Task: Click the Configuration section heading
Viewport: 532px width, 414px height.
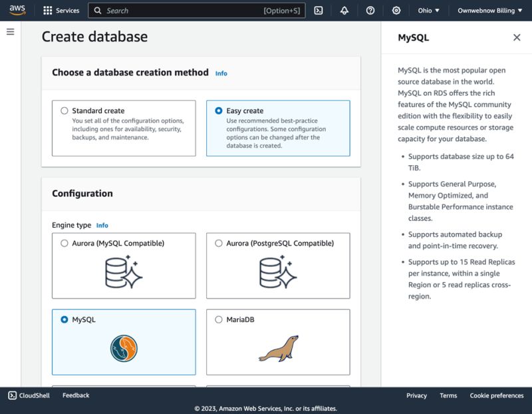Action: (82, 194)
